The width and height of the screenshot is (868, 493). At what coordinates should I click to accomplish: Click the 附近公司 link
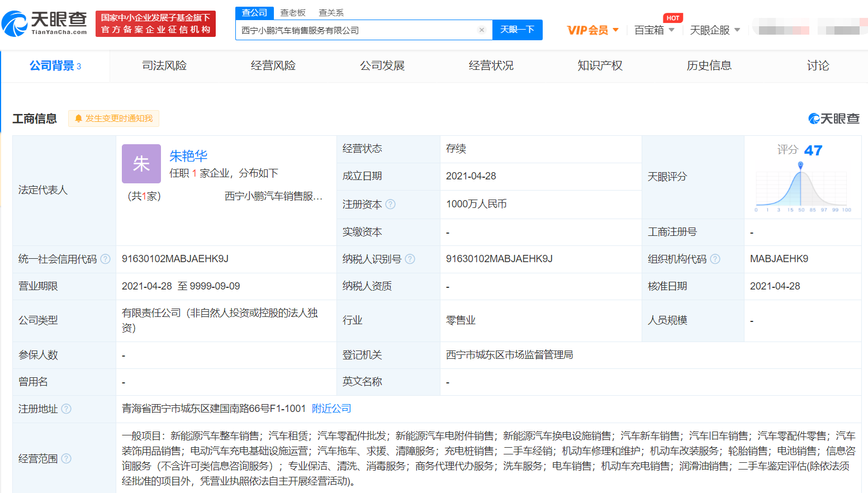coord(331,409)
